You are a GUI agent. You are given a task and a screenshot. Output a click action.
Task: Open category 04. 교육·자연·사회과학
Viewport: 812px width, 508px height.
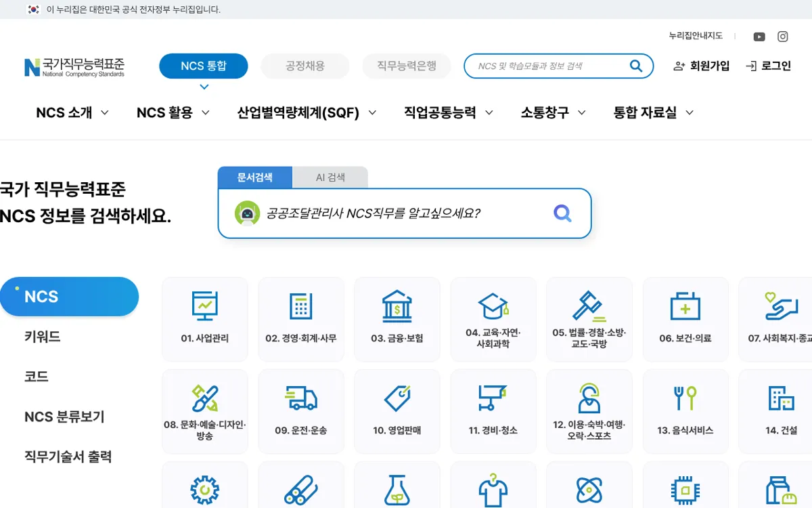(493, 319)
